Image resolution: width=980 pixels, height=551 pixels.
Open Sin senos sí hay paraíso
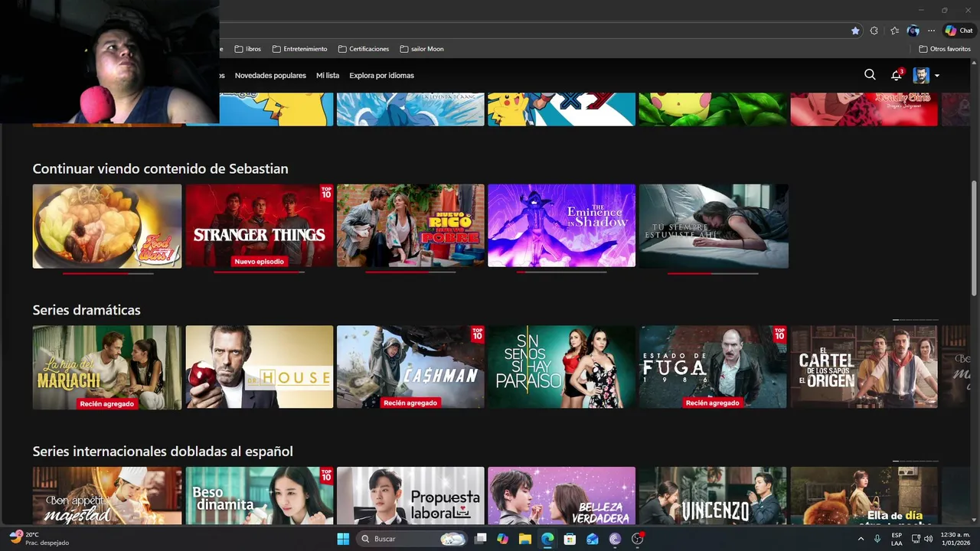pos(561,367)
